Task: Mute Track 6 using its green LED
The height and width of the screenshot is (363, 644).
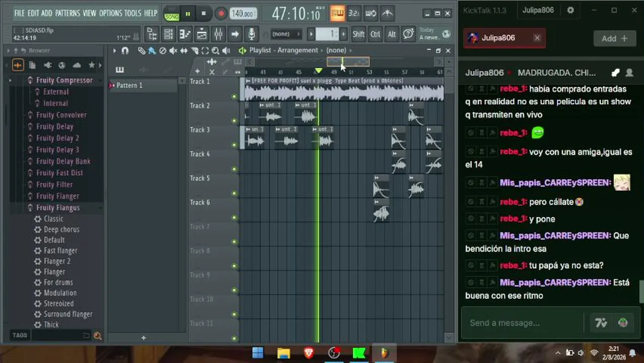Action: point(234,217)
